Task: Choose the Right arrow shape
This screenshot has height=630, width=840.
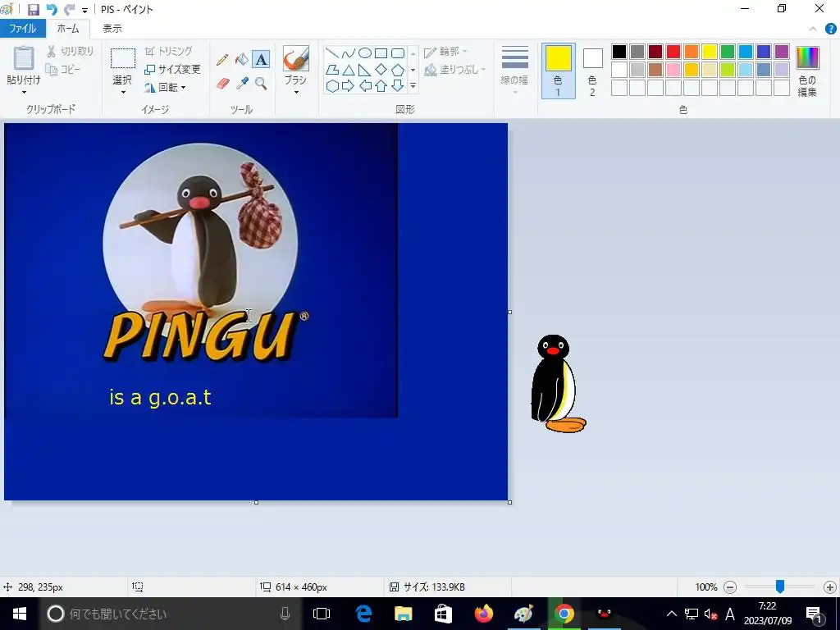Action: click(x=348, y=85)
